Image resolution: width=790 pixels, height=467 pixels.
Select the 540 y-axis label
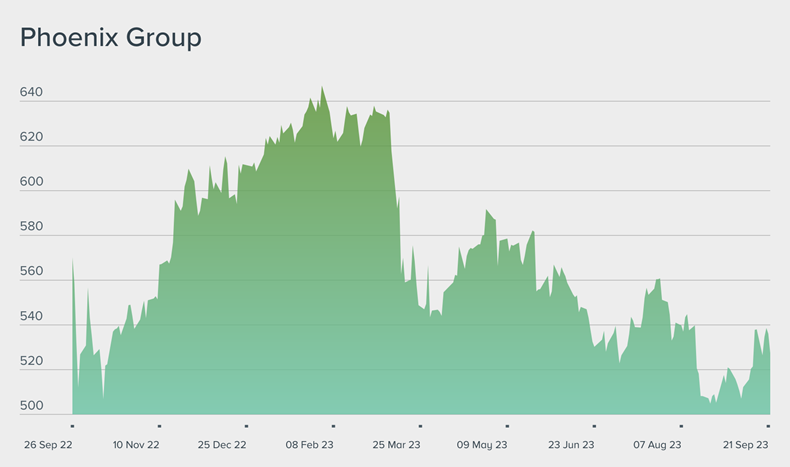click(x=31, y=316)
